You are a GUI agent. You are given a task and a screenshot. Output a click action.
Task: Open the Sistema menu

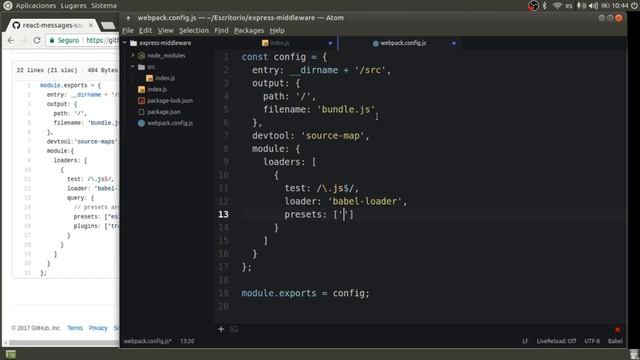point(104,5)
